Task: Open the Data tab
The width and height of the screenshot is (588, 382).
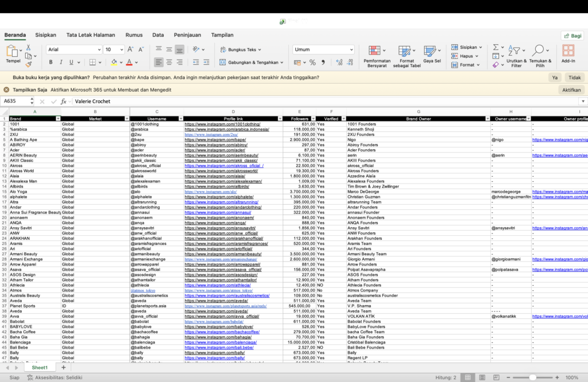Action: pyautogui.click(x=158, y=35)
